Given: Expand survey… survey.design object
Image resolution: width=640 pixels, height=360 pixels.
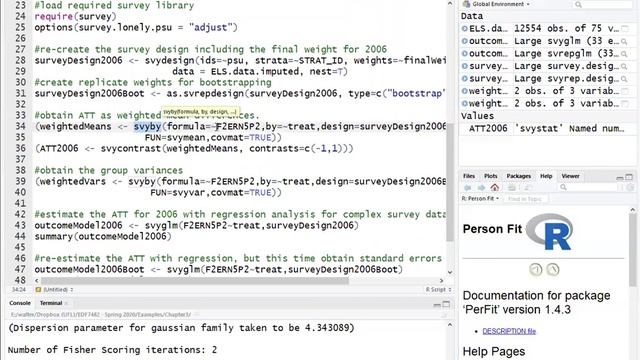Looking at the screenshot, I should [464, 67].
